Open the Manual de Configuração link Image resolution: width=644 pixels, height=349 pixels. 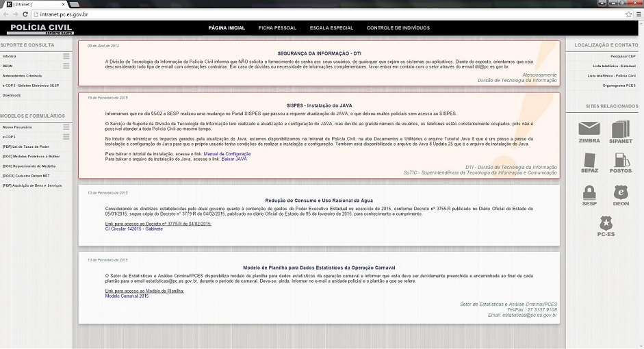click(227, 154)
